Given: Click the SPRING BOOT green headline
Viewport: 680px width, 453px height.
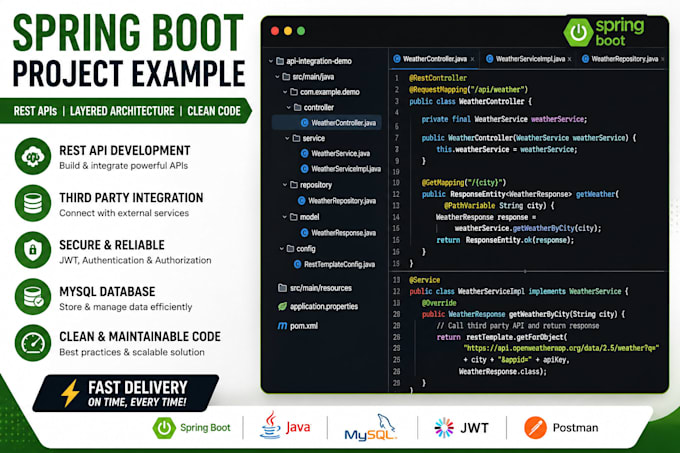Looking at the screenshot, I should coord(128,33).
